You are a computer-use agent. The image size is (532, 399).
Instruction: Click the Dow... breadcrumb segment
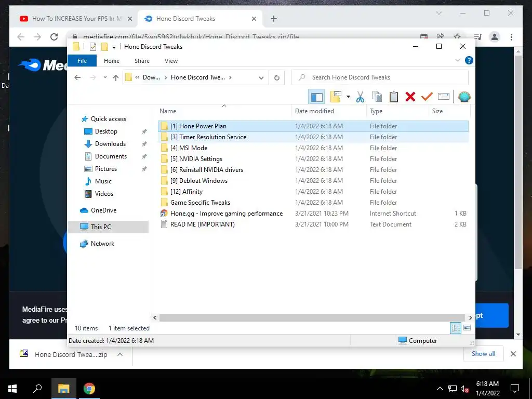151,77
